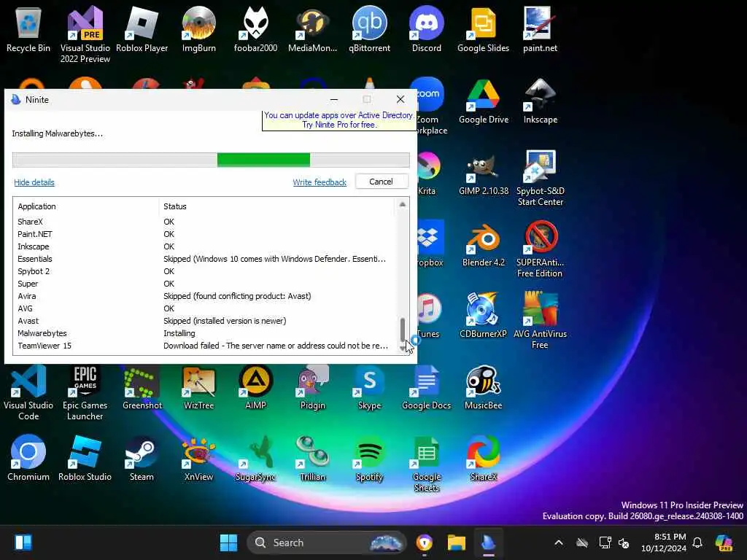
Task: Expand the hidden system tray icons
Action: (x=559, y=542)
